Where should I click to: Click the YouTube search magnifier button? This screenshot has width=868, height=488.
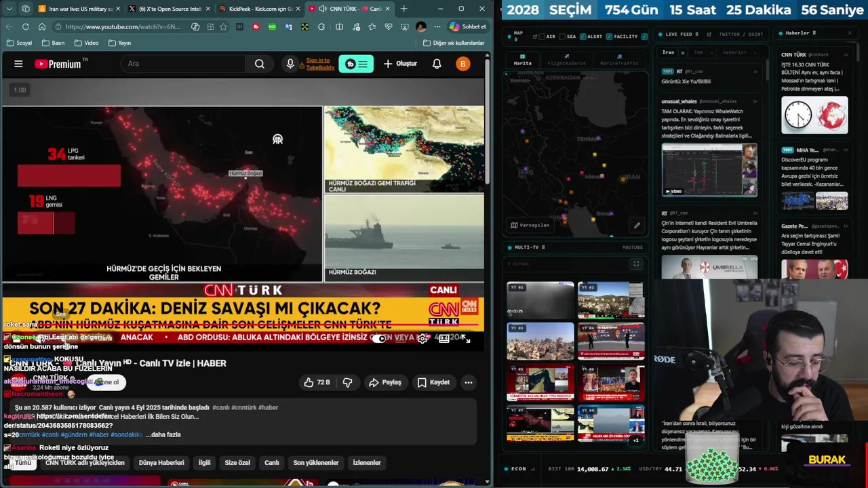pyautogui.click(x=260, y=64)
